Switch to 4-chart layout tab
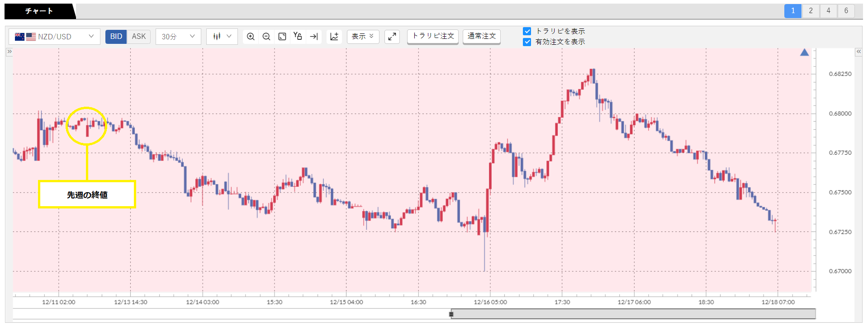Screen dimensions: 868x326 [828, 11]
